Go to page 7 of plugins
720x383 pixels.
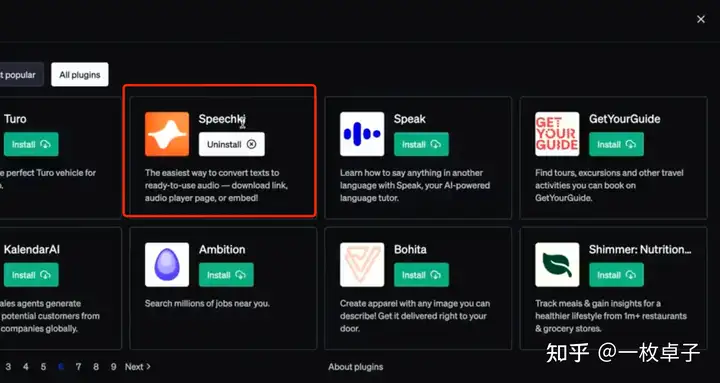[x=79, y=366]
